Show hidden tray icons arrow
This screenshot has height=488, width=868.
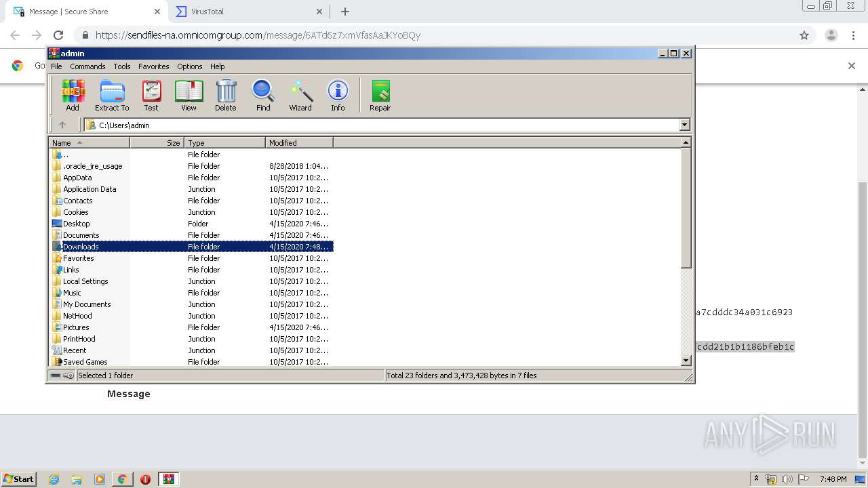tap(757, 479)
